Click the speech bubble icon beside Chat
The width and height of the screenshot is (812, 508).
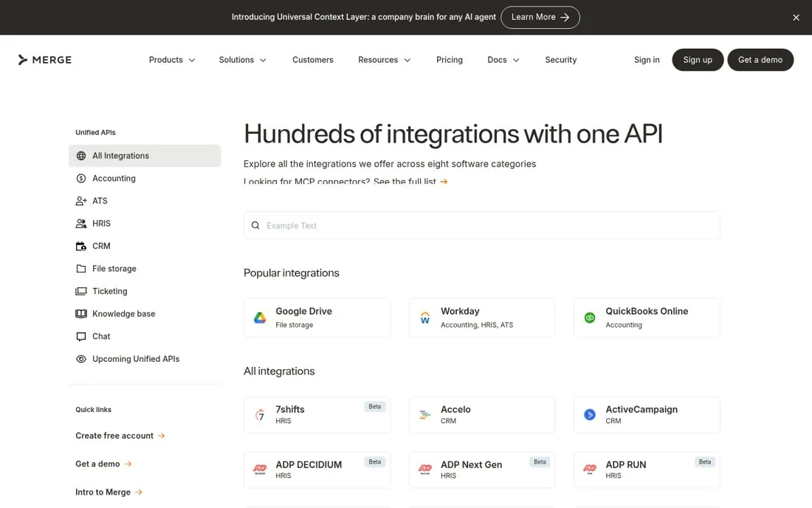[81, 337]
